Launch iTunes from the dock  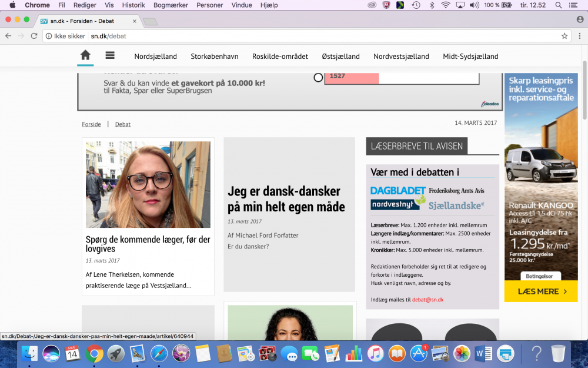(x=375, y=353)
